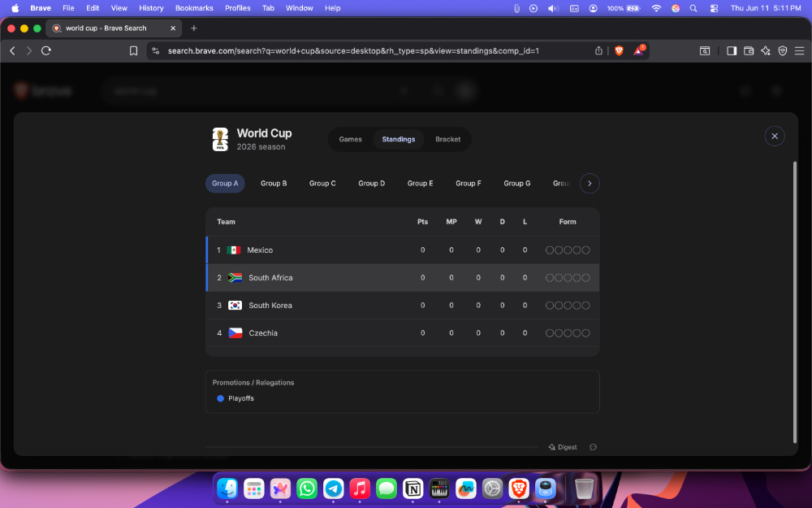Select Group E
Screen dimensions: 812x508
click(x=421, y=184)
